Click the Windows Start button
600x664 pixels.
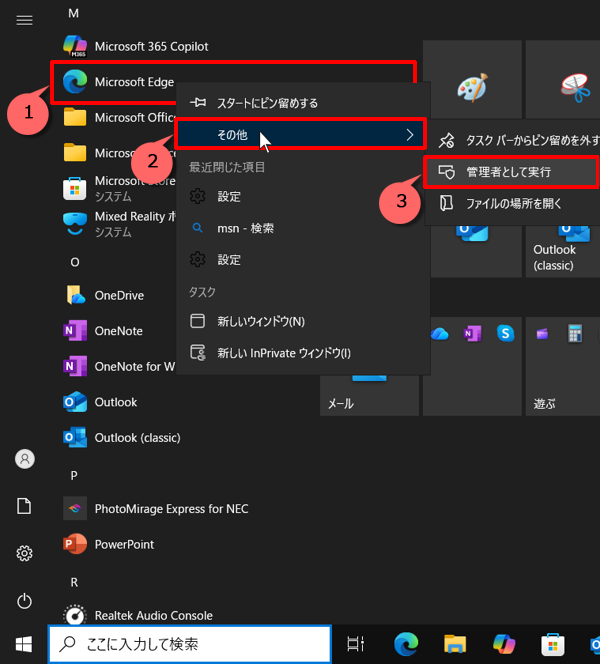pyautogui.click(x=23, y=643)
